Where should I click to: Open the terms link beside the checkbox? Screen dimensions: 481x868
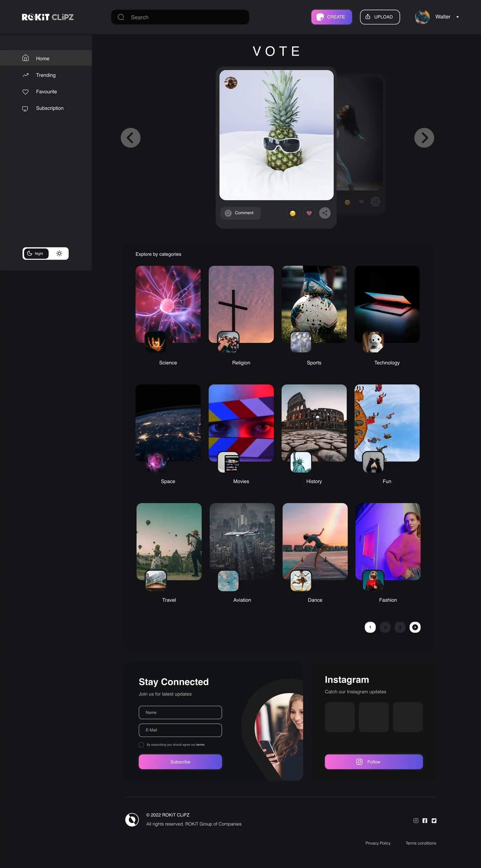click(x=200, y=745)
